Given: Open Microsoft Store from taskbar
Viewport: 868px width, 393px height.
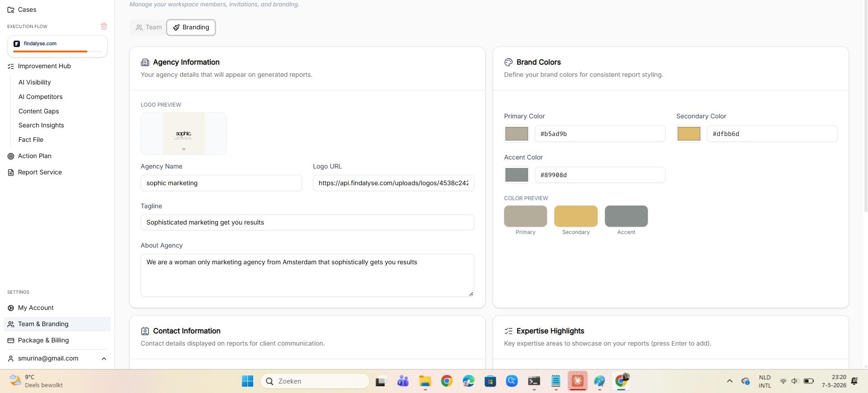Looking at the screenshot, I should tap(490, 381).
